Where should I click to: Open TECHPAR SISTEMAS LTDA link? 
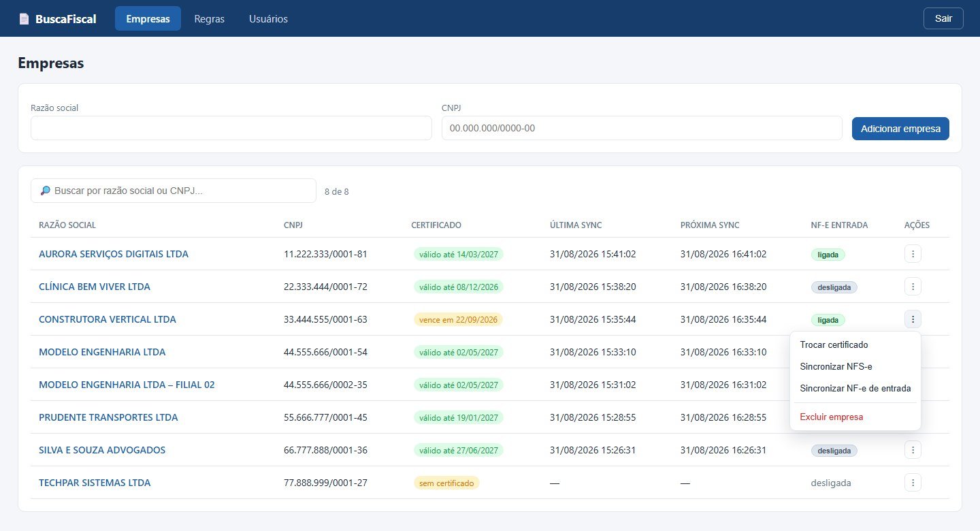coord(95,483)
